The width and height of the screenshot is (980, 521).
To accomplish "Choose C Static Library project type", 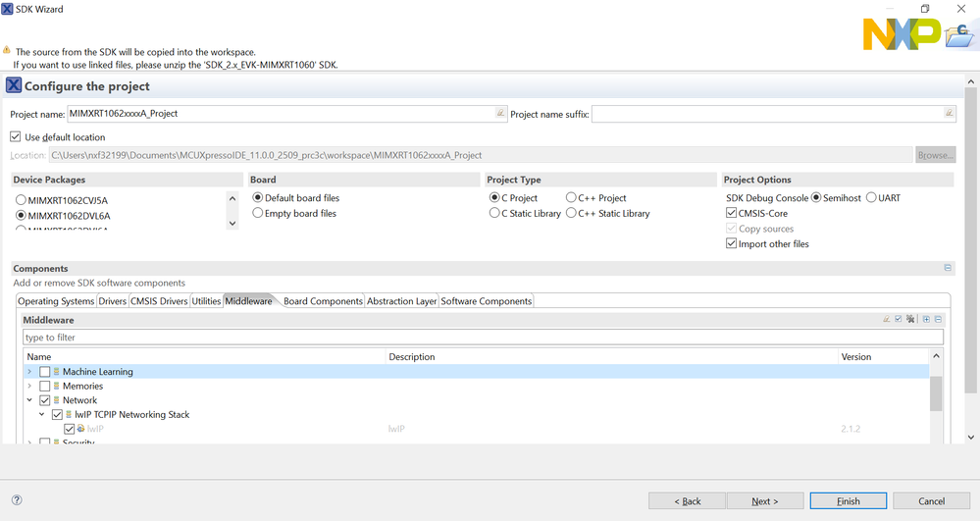I will tap(494, 213).
